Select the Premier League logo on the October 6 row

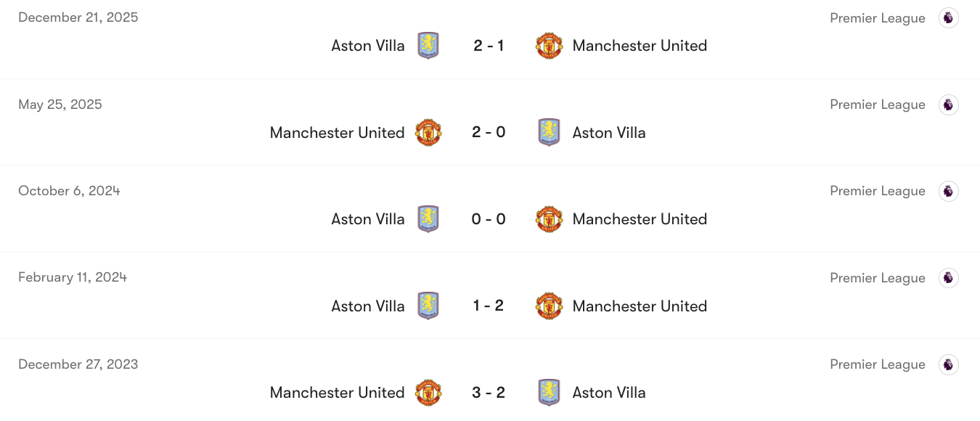pyautogui.click(x=949, y=191)
